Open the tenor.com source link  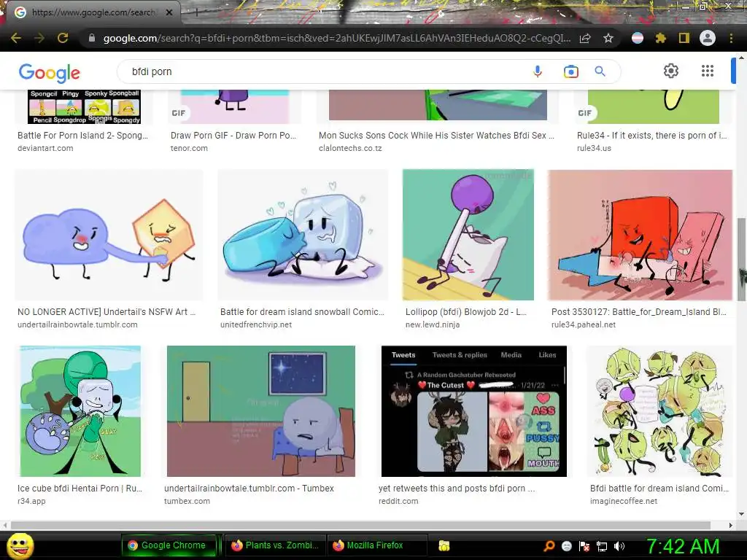[x=189, y=148]
